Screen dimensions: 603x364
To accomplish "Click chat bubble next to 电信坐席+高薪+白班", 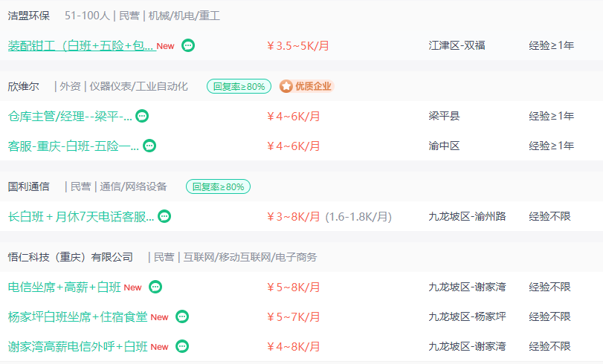I will click(x=155, y=287).
